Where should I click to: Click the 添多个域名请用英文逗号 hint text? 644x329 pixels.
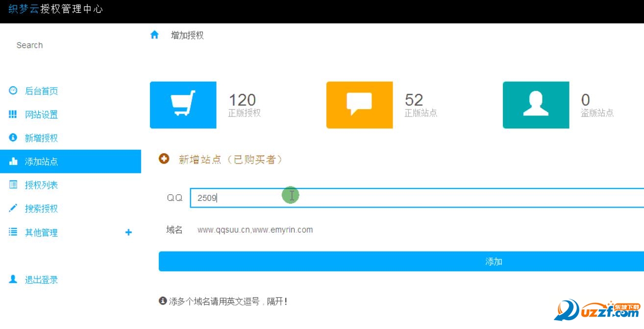pyautogui.click(x=228, y=301)
